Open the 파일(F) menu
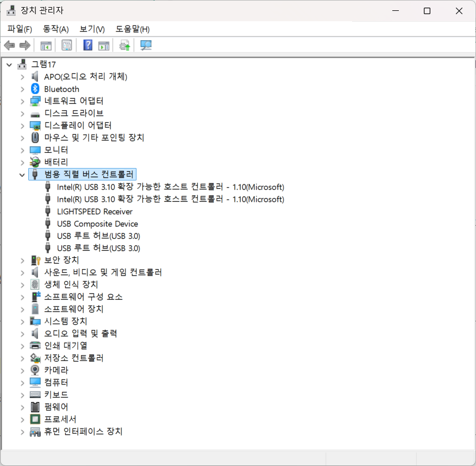The image size is (476, 466). click(20, 29)
